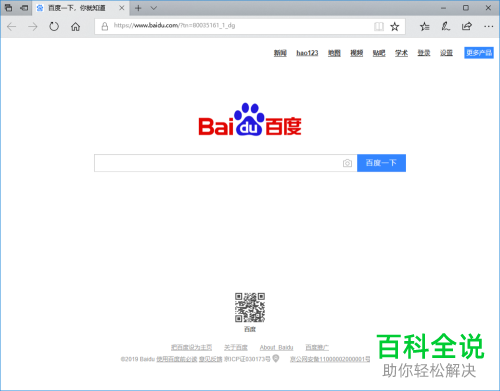Set these tabs aside icon
The height and width of the screenshot is (391, 500).
tap(24, 8)
